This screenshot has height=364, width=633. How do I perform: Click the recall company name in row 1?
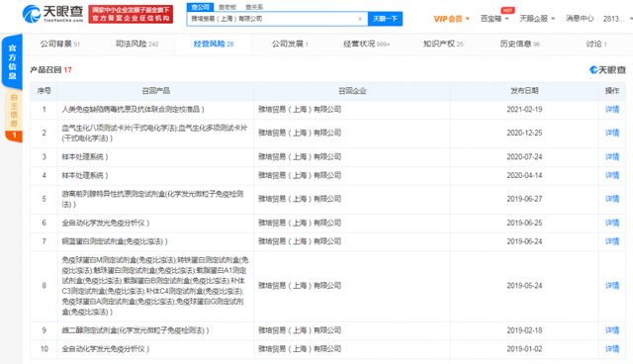300,110
